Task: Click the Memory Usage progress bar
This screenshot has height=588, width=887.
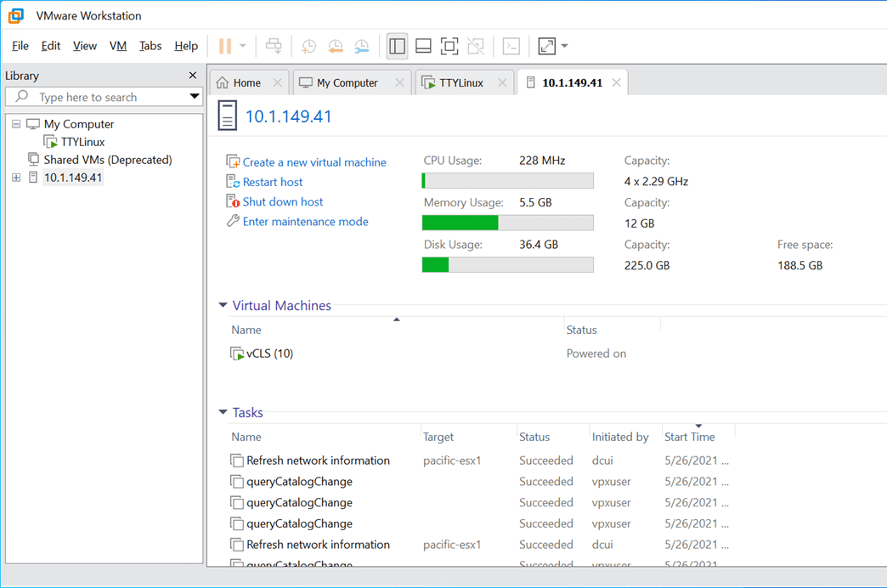Action: point(507,223)
